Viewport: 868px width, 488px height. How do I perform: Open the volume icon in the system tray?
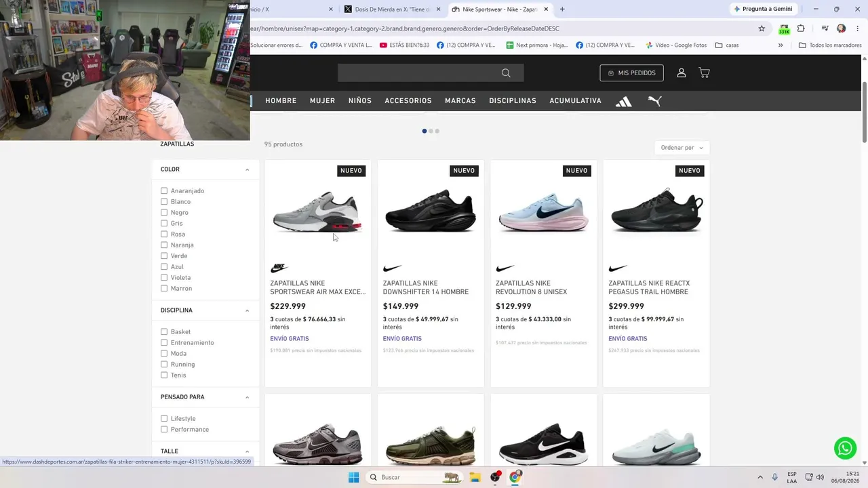click(x=820, y=477)
